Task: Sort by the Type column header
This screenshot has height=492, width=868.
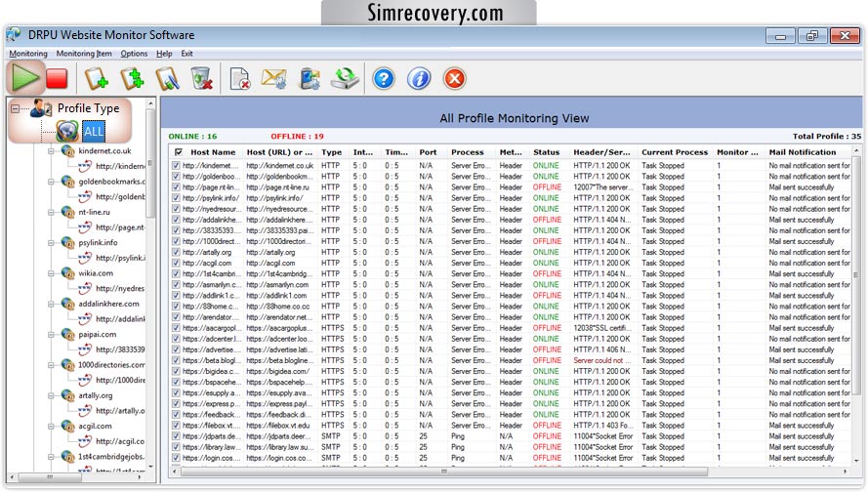Action: [x=332, y=152]
